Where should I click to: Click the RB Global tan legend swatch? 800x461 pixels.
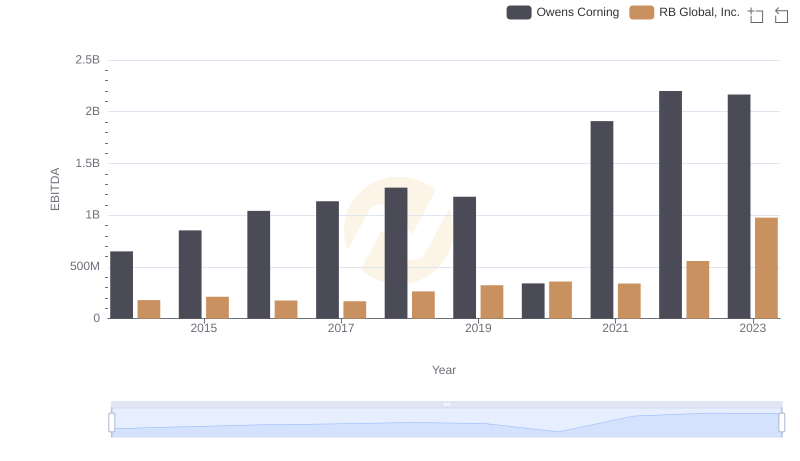[641, 12]
